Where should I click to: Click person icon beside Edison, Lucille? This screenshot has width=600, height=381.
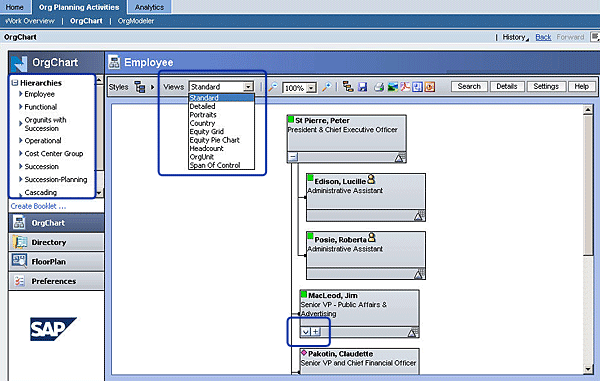click(x=371, y=179)
